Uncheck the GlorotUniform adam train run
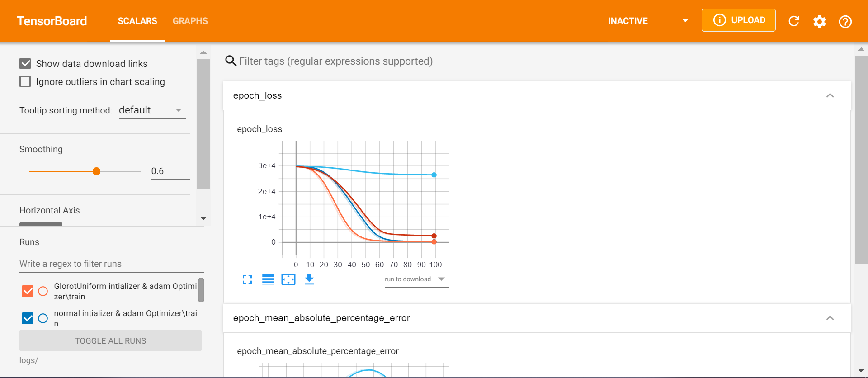 (x=28, y=291)
